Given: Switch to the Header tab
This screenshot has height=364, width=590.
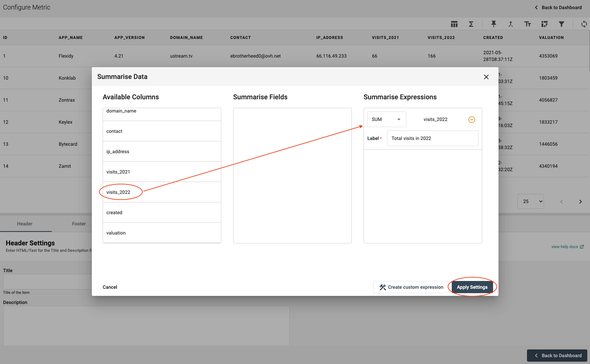Looking at the screenshot, I should (25, 224).
